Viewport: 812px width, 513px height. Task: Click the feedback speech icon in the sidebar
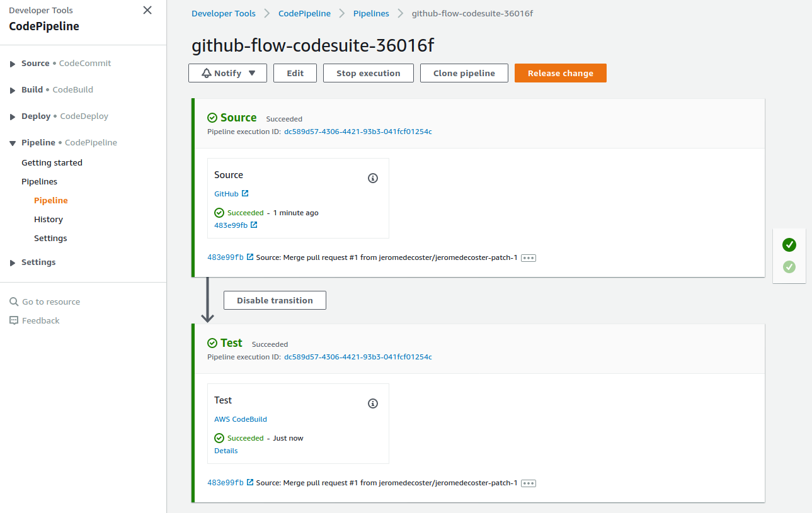coord(14,320)
